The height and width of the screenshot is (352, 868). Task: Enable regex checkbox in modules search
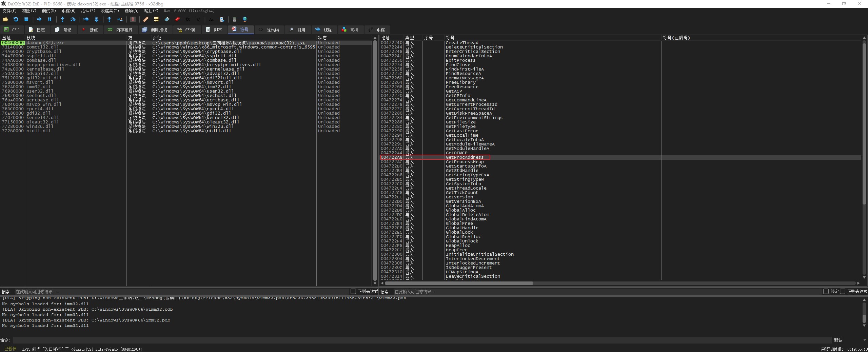click(353, 291)
